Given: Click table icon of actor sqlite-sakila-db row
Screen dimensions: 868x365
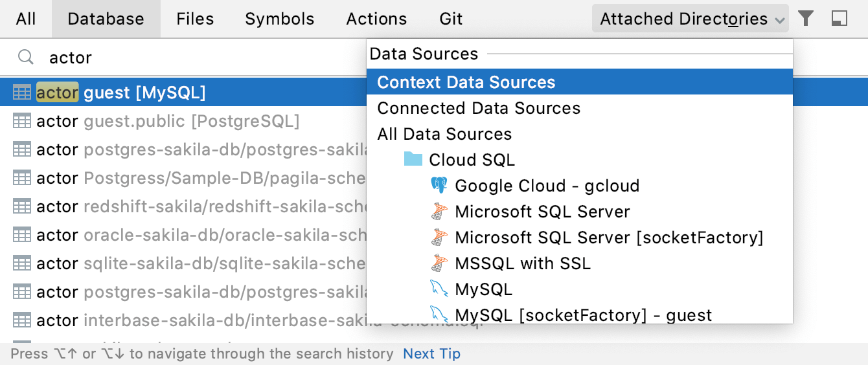Looking at the screenshot, I should [x=22, y=263].
